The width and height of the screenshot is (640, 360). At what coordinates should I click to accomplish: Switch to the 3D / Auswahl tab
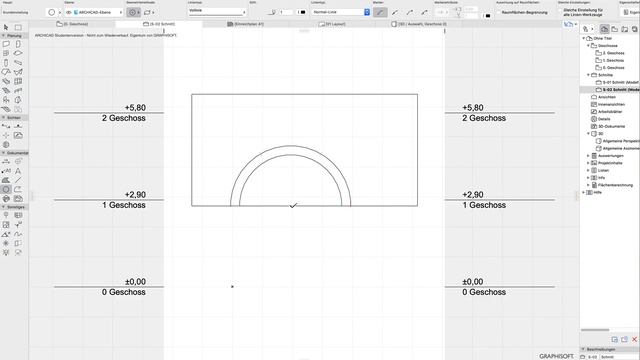click(x=419, y=24)
